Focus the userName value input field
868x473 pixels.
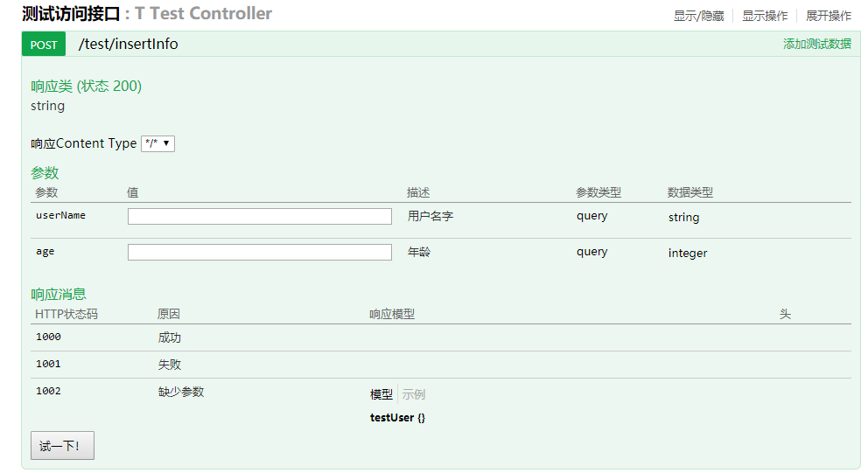(259, 216)
